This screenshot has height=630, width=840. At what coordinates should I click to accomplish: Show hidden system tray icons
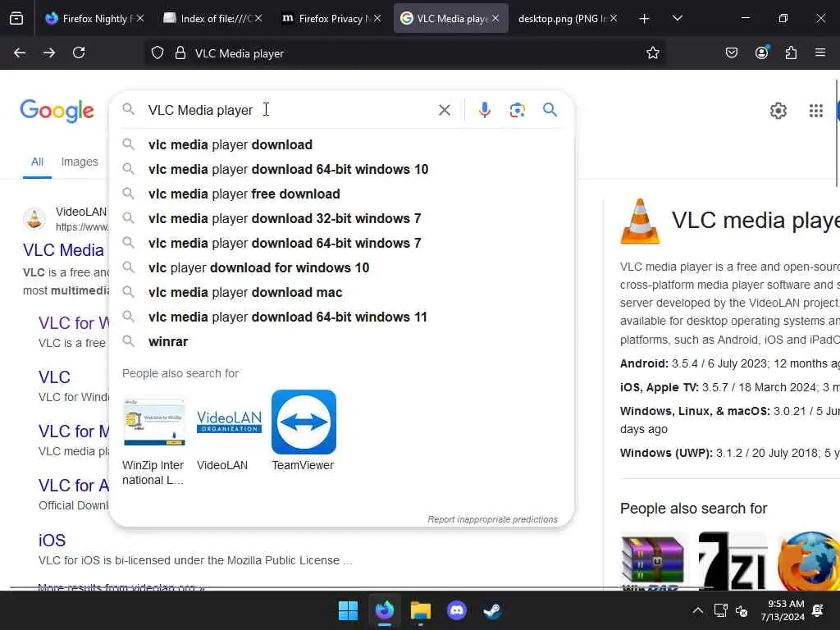[x=697, y=610]
